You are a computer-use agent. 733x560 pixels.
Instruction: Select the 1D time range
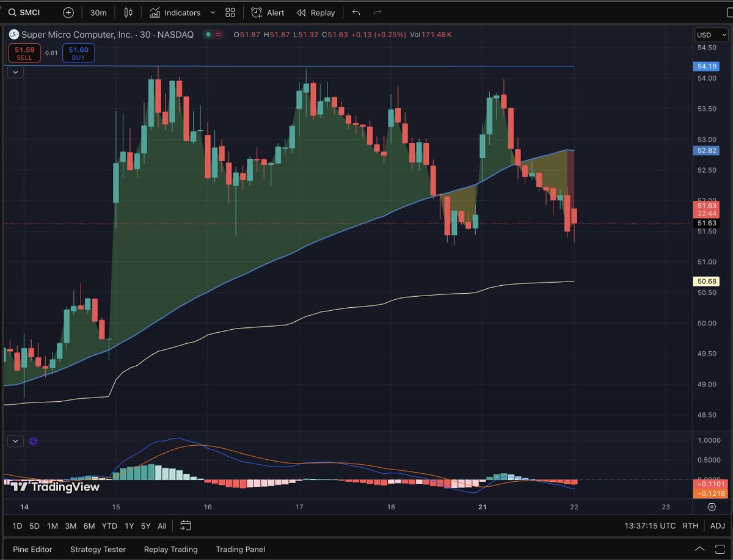(x=17, y=525)
